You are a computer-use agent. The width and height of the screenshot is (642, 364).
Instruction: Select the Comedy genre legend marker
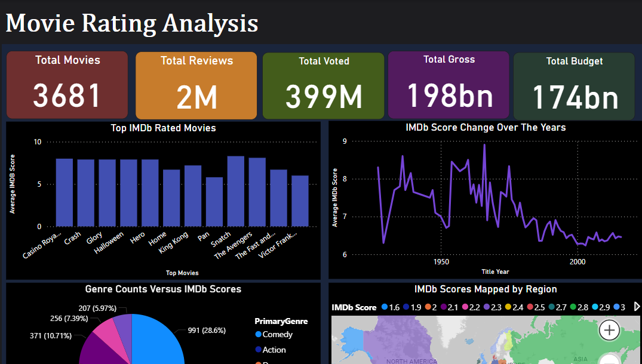pyautogui.click(x=259, y=335)
